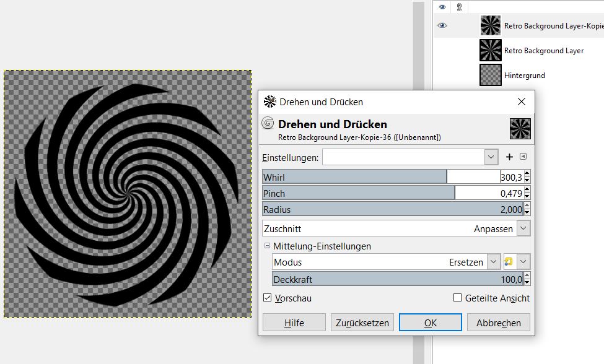Toggle visibility eye of Retro Background Layer-Kopie
This screenshot has width=604, height=364.
point(442,25)
